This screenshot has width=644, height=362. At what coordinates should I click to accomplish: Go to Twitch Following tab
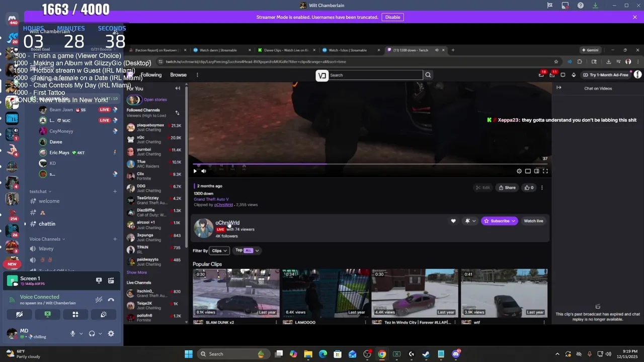click(x=151, y=75)
